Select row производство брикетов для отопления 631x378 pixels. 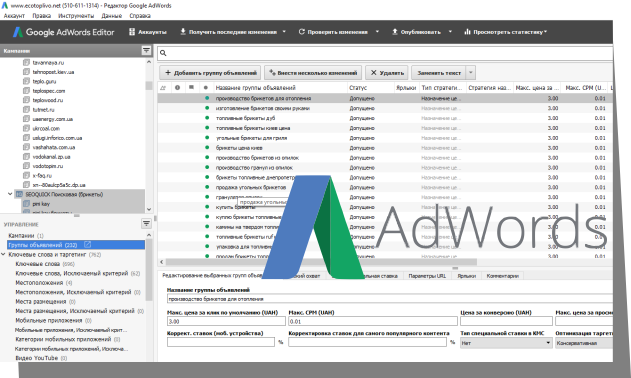(x=385, y=98)
